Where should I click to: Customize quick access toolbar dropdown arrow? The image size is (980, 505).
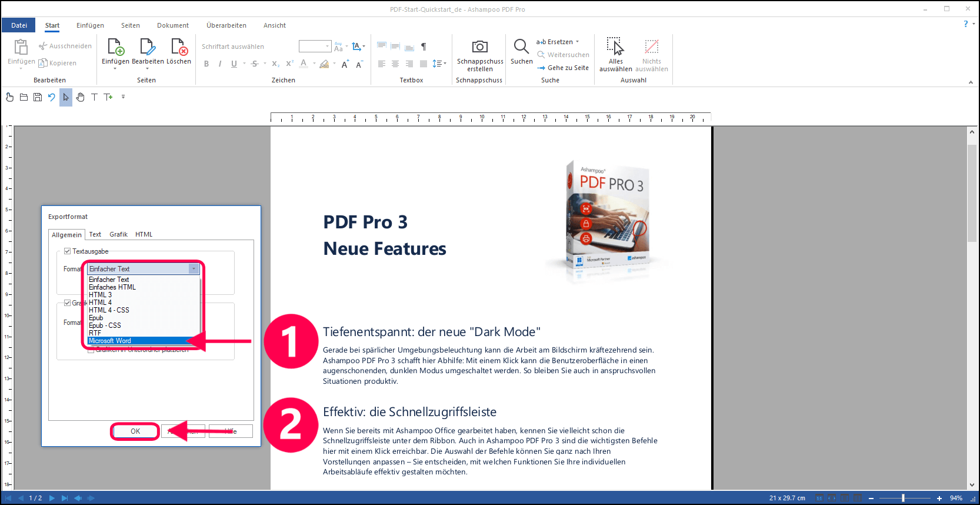coord(123,97)
